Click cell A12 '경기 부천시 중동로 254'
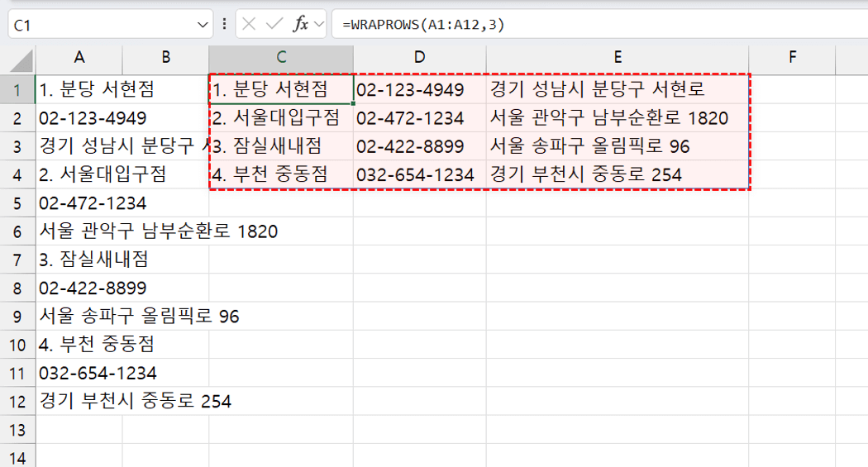The width and height of the screenshot is (868, 467). tap(79, 401)
